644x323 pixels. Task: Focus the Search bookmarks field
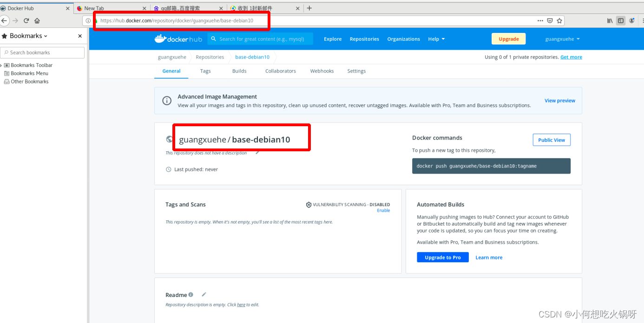[42, 52]
